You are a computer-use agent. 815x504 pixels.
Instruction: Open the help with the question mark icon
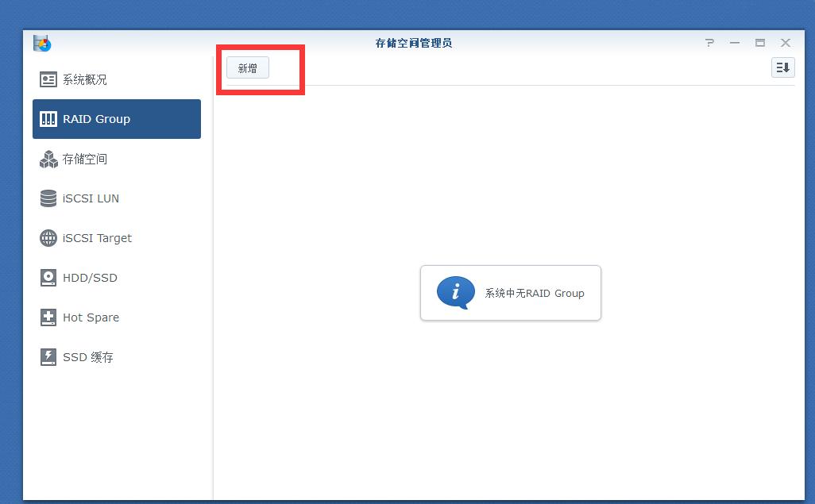point(709,43)
